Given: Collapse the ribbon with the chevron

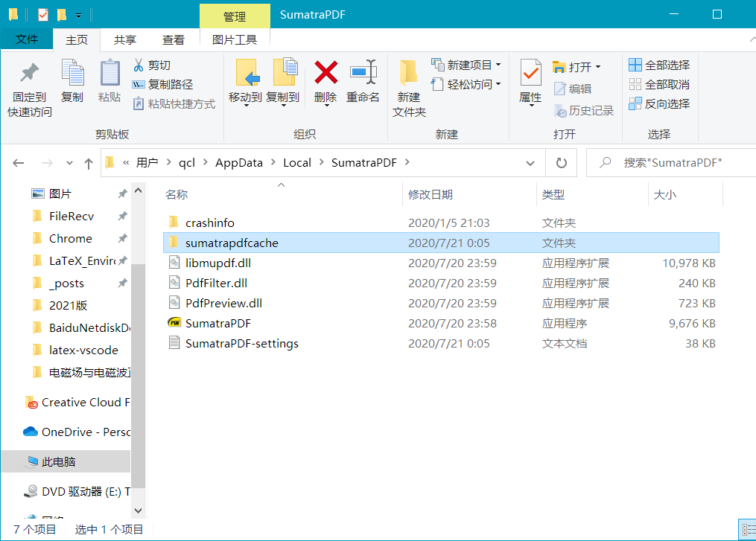Looking at the screenshot, I should click(749, 39).
